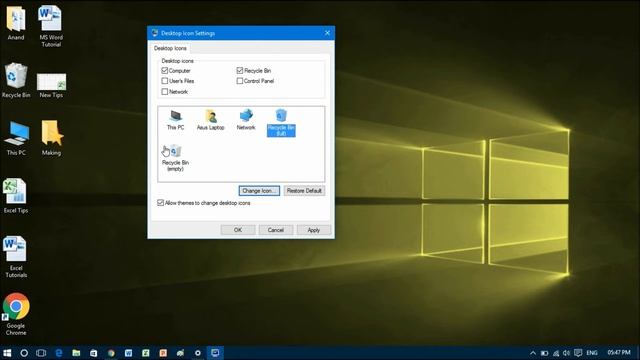Open the Windows Start menu
640x360 pixels.
click(x=7, y=353)
